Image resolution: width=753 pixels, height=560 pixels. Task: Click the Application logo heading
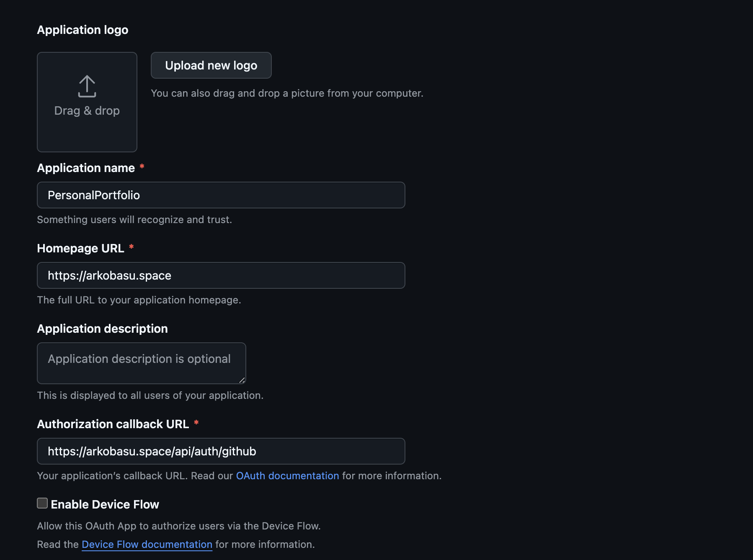pyautogui.click(x=83, y=30)
